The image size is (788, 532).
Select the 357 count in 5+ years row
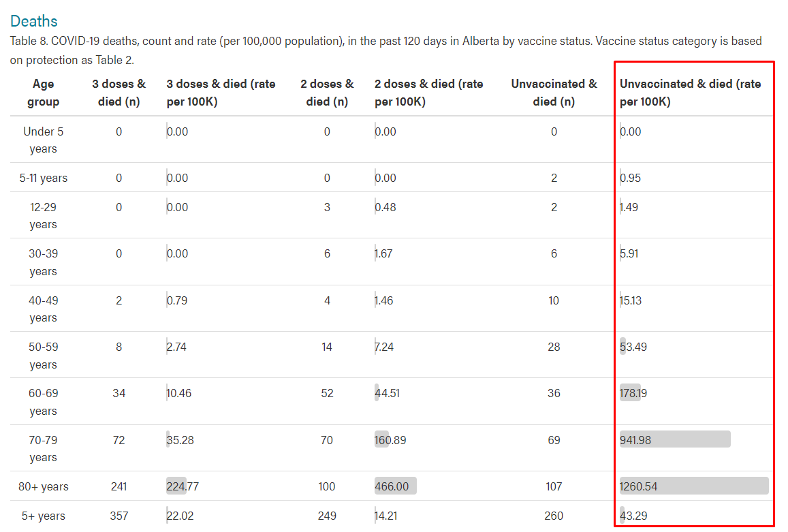coord(119,516)
